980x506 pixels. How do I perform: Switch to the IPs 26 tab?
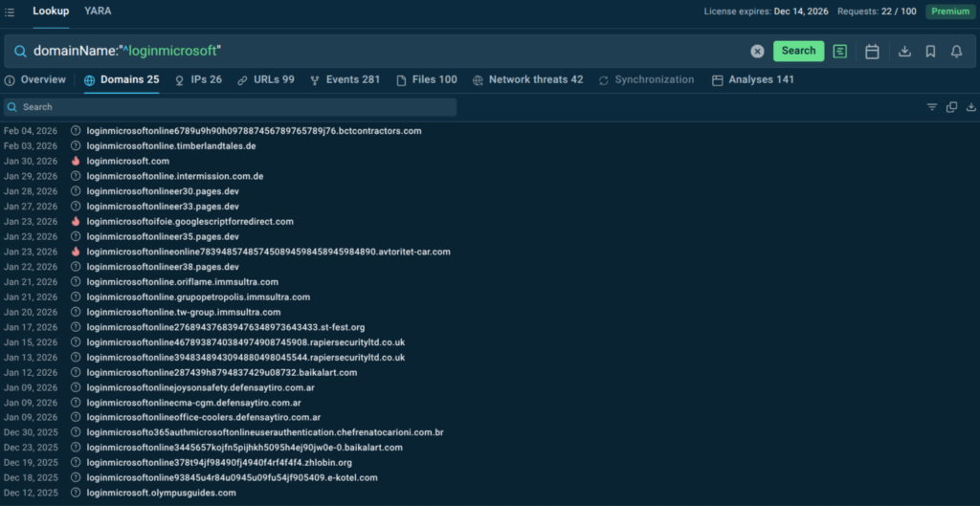point(198,80)
